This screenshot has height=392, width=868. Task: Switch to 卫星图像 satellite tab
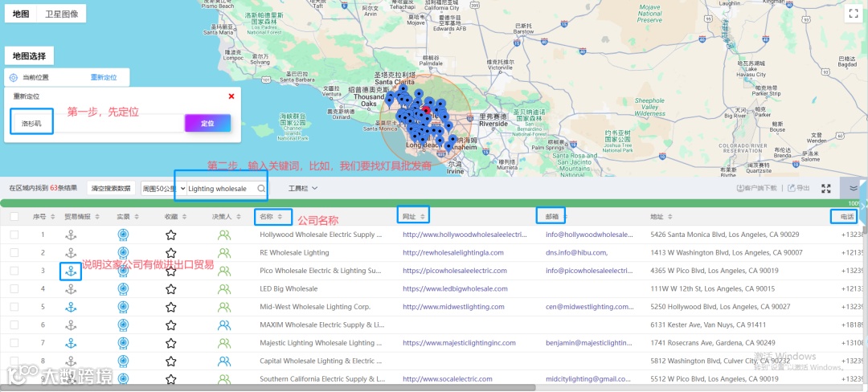coord(61,14)
